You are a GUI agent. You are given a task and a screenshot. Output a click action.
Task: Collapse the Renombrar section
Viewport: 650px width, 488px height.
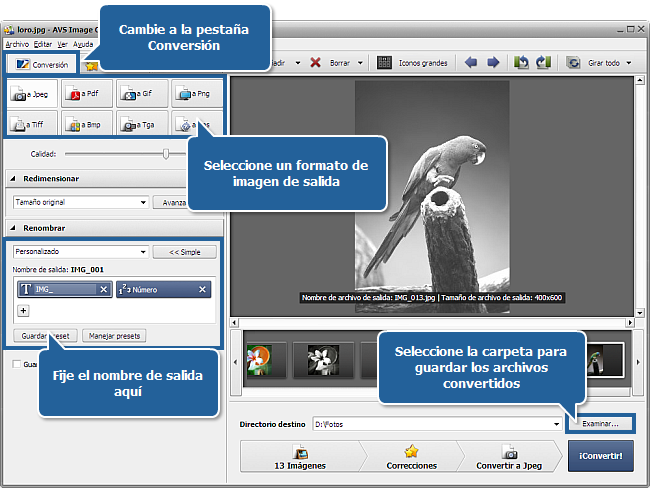(14, 229)
